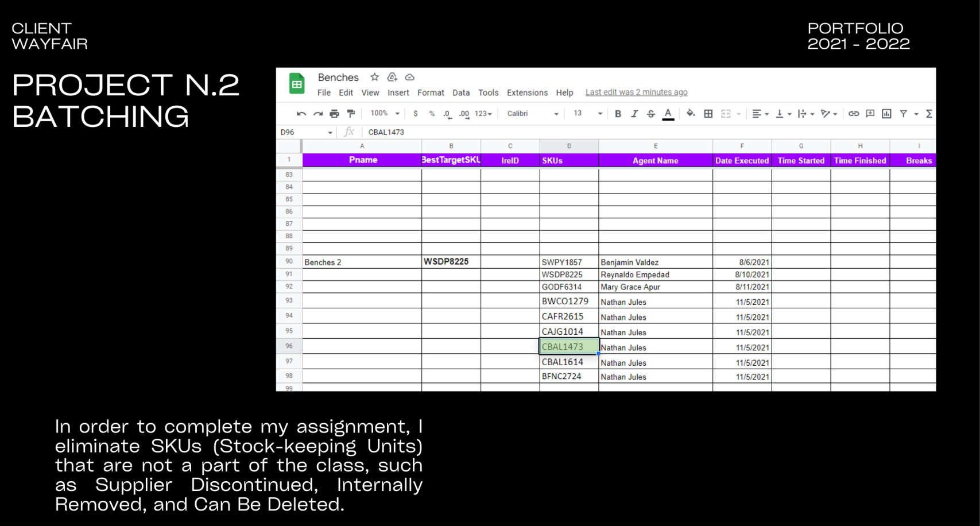This screenshot has height=526, width=980.
Task: Open 'Last edit was 2 minutes ago' link
Action: coord(636,92)
